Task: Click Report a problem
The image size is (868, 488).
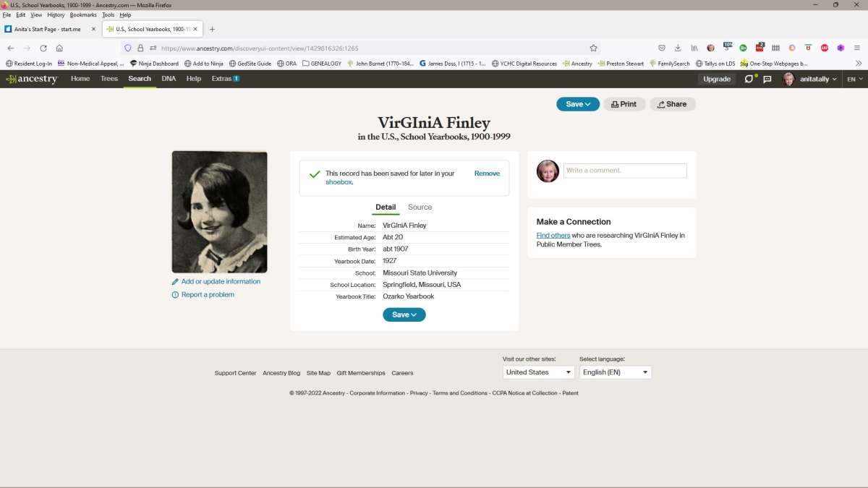Action: [203, 295]
